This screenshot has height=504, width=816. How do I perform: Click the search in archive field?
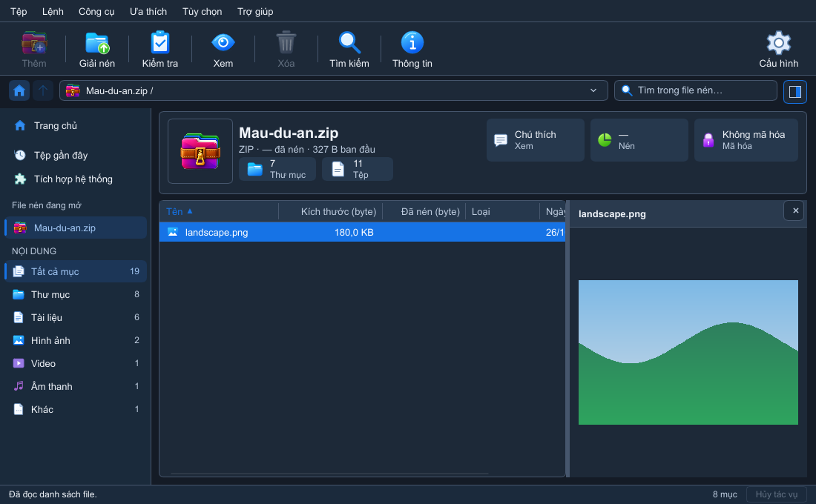(695, 90)
